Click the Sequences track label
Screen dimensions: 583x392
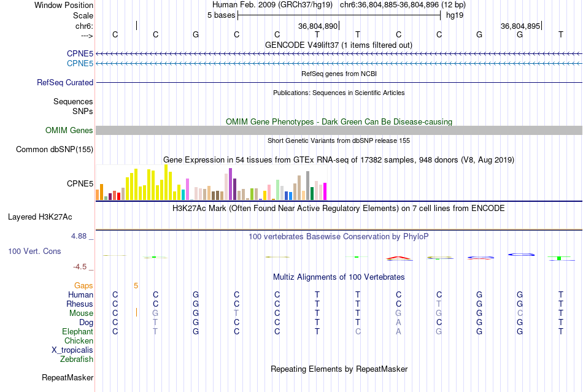pos(73,101)
